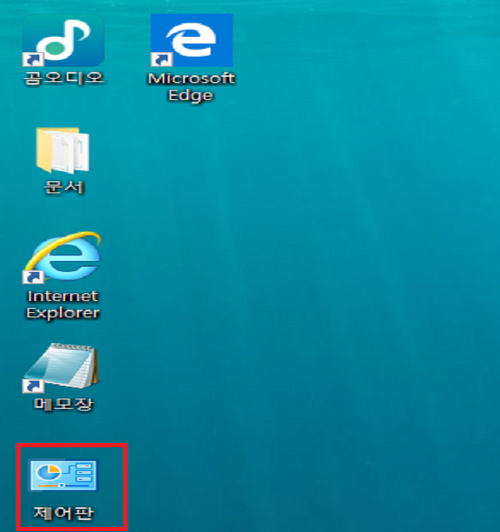500x532 pixels.
Task: Select the Internet Explorer shortcut icon
Action: 62,257
